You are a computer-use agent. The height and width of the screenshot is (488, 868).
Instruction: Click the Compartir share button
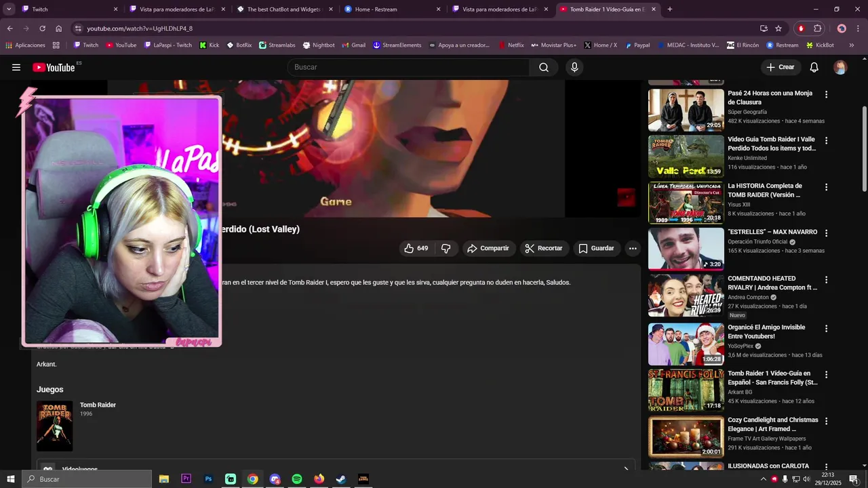(488, 249)
